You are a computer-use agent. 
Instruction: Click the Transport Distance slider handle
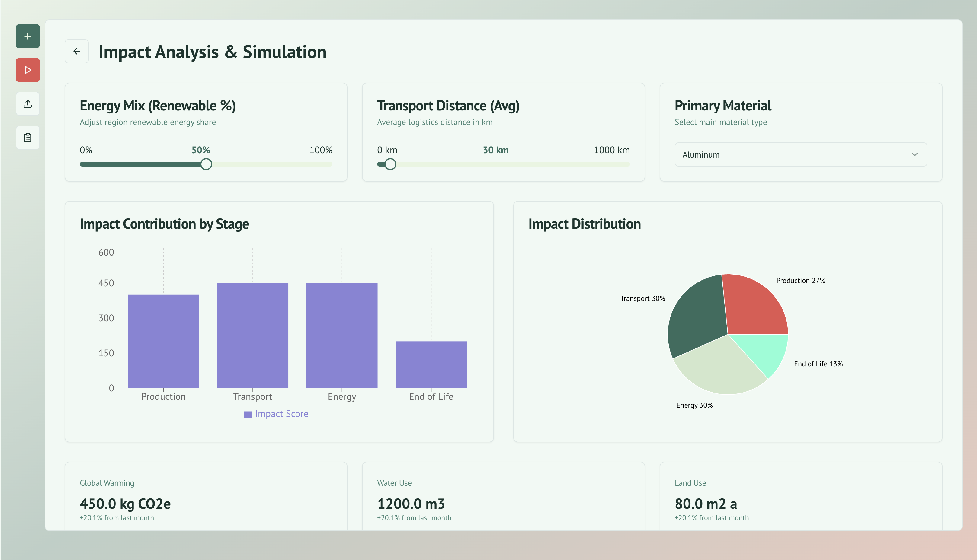pyautogui.click(x=390, y=164)
